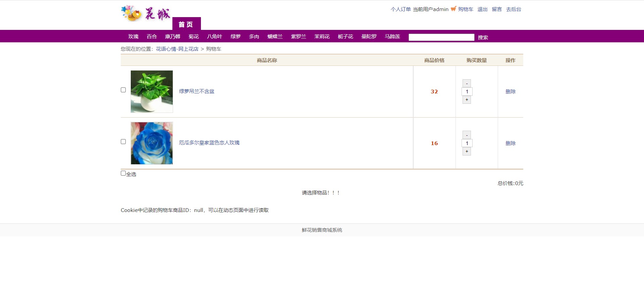Select the 菊花 category
This screenshot has width=644, height=303.
pyautogui.click(x=194, y=37)
